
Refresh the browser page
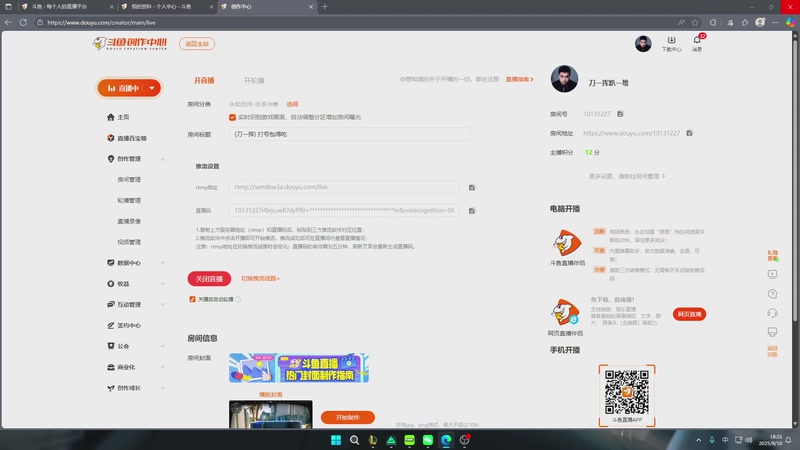(23, 22)
